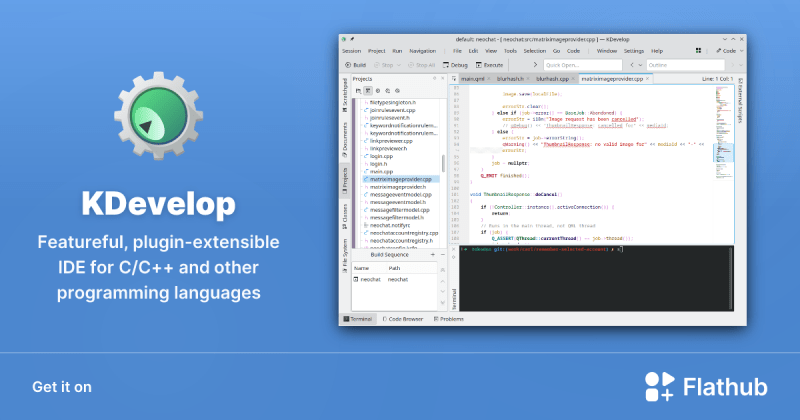Move build item to bottom arrow
This screenshot has width=800, height=420.
click(x=442, y=303)
